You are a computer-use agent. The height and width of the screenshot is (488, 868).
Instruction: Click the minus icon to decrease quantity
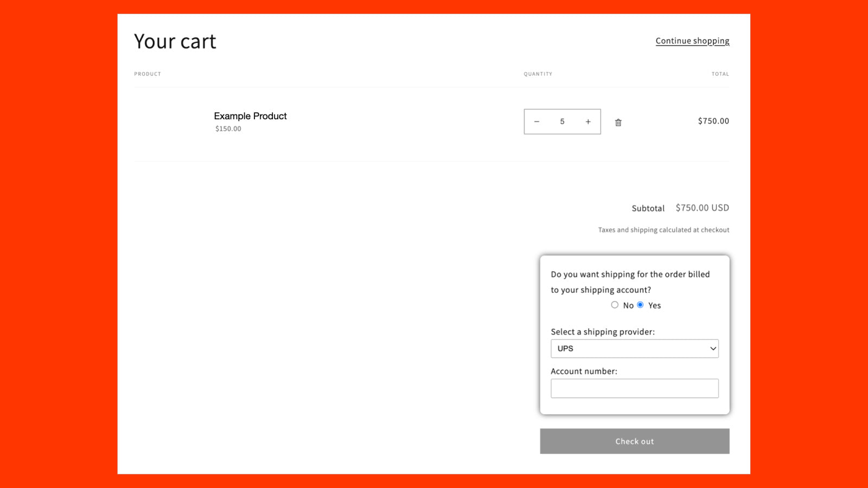pos(537,121)
